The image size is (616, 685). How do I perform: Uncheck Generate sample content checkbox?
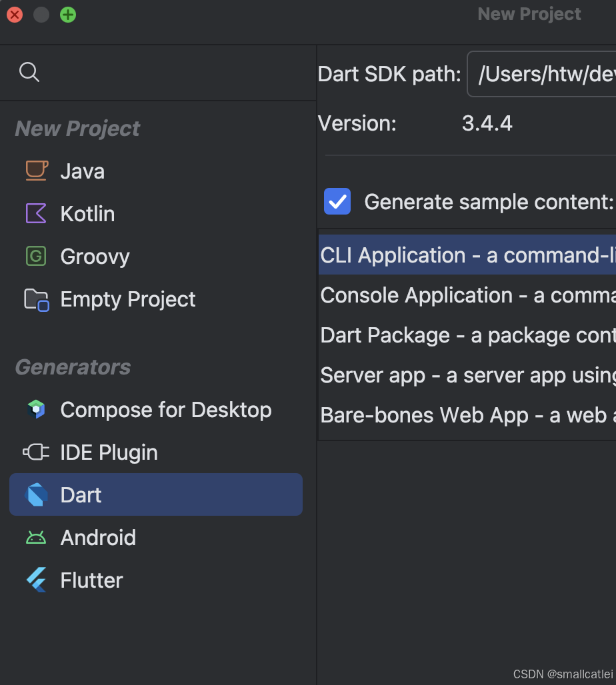point(337,201)
